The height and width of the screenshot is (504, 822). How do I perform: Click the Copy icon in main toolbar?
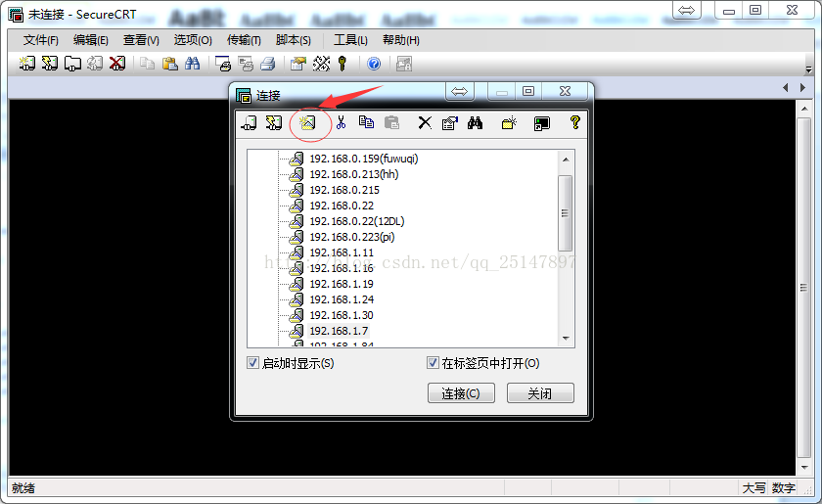pyautogui.click(x=148, y=64)
